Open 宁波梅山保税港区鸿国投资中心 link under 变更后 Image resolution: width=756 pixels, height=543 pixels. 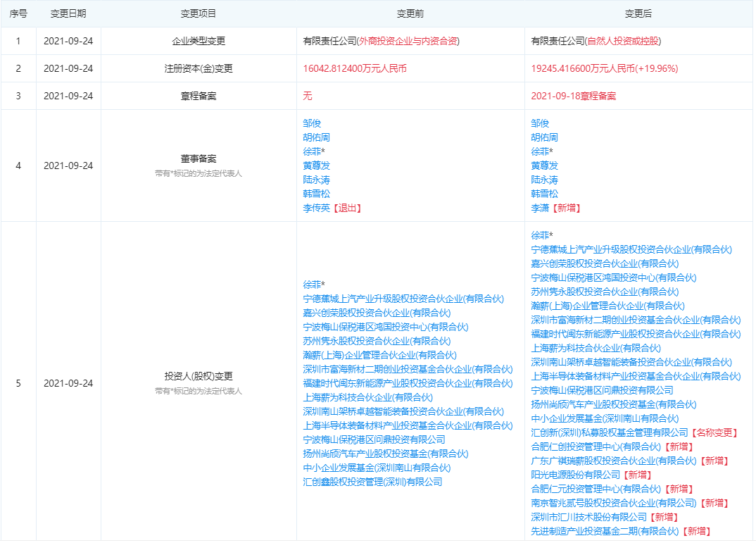click(614, 277)
